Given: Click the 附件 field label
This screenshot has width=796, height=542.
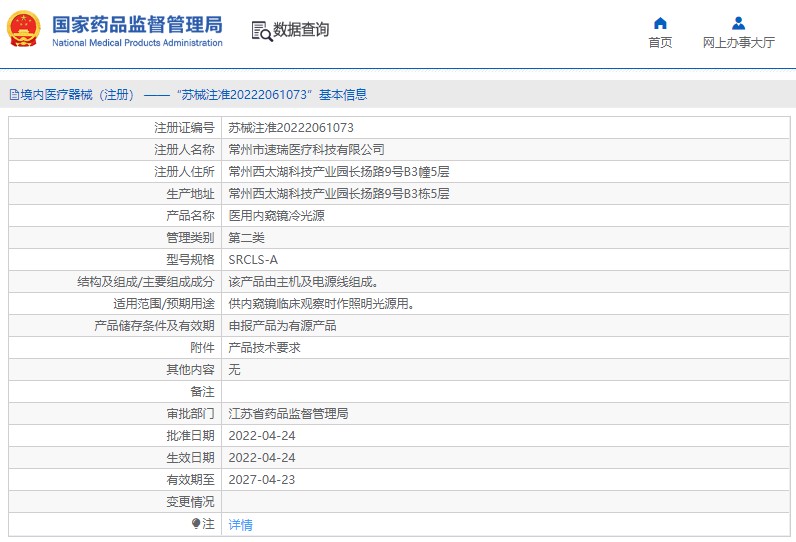Looking at the screenshot, I should [203, 348].
